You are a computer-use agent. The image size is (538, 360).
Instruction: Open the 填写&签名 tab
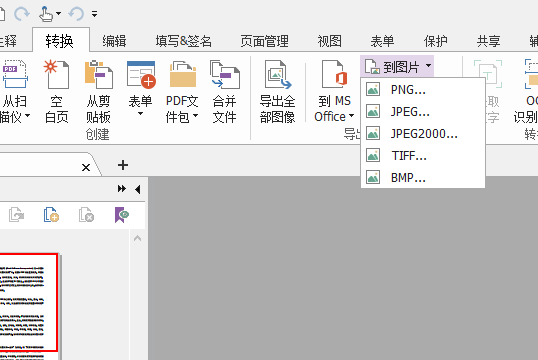[184, 41]
